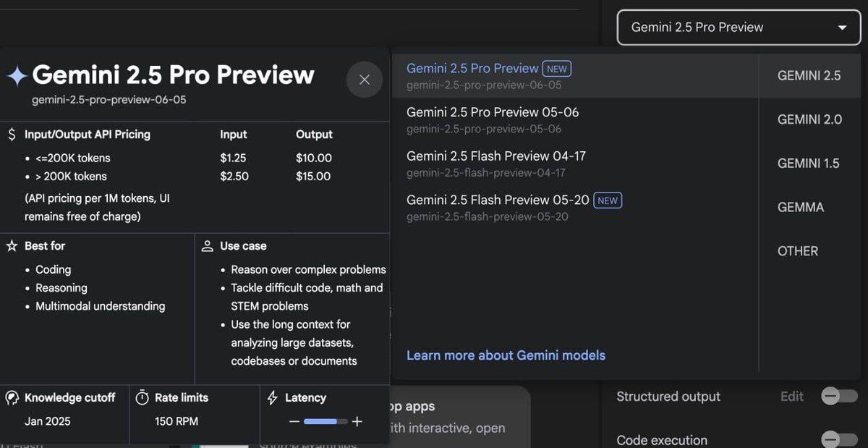Click the latency plus icon

pos(357,422)
